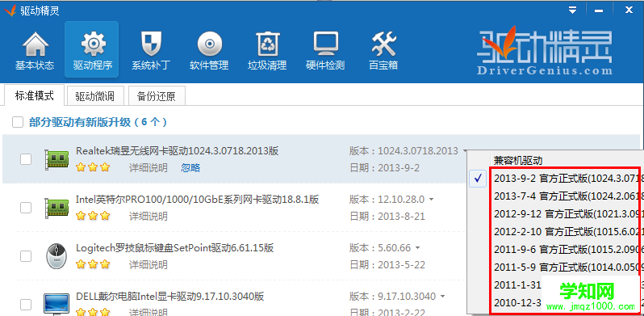Switch to the 标准模式 tab

click(35, 96)
